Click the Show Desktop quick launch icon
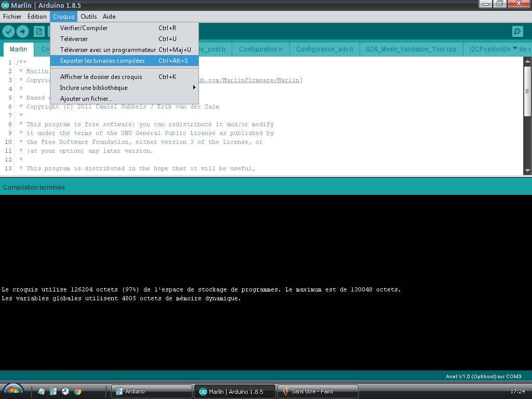 (x=41, y=391)
